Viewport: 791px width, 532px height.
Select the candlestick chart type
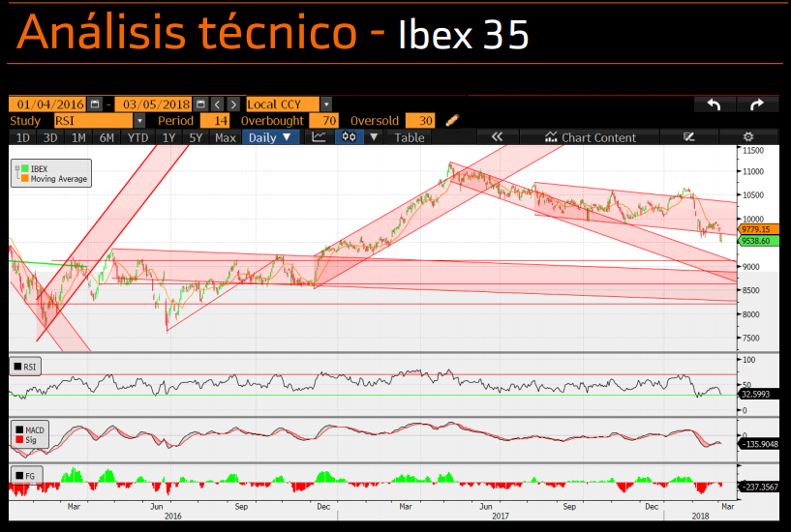[350, 137]
